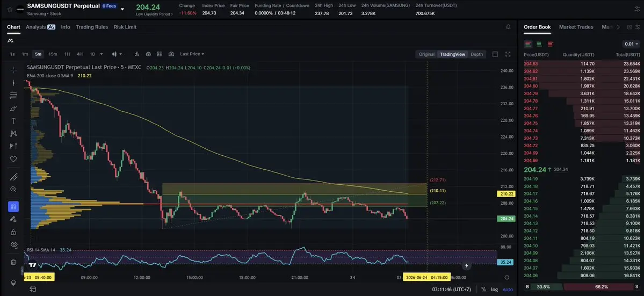Remove drawings with the trash icon

click(13, 262)
